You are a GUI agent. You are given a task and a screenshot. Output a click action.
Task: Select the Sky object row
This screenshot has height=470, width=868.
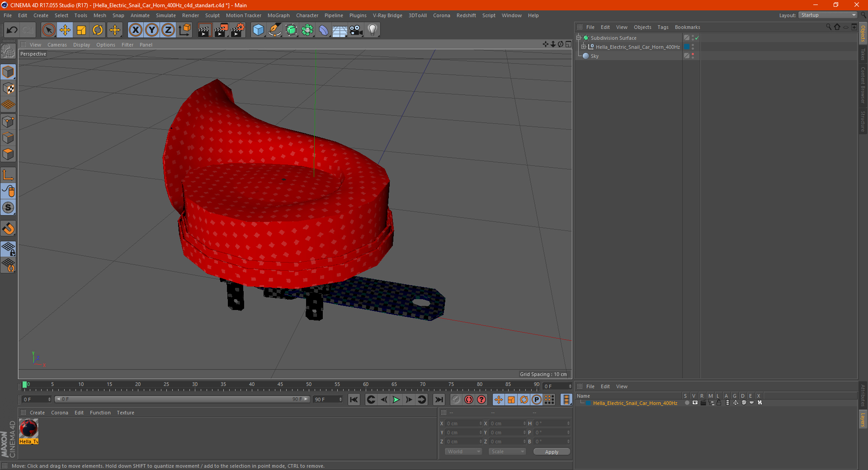(594, 56)
